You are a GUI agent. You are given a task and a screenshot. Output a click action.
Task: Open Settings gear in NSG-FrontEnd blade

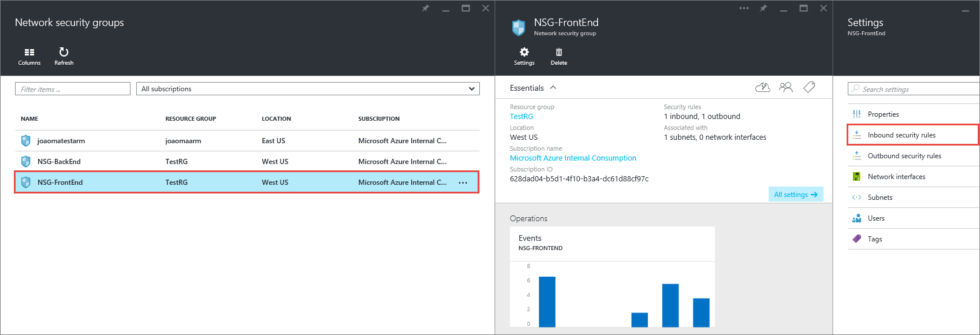(x=524, y=52)
